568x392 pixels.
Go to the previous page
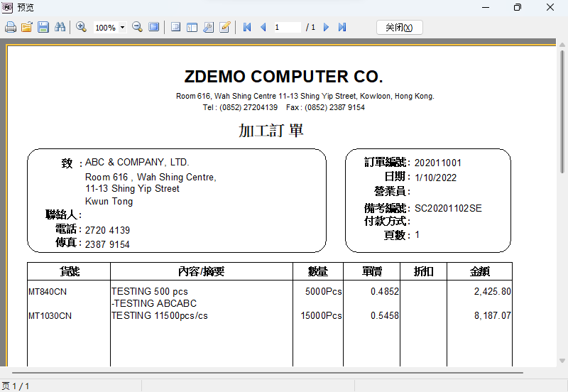pos(263,27)
